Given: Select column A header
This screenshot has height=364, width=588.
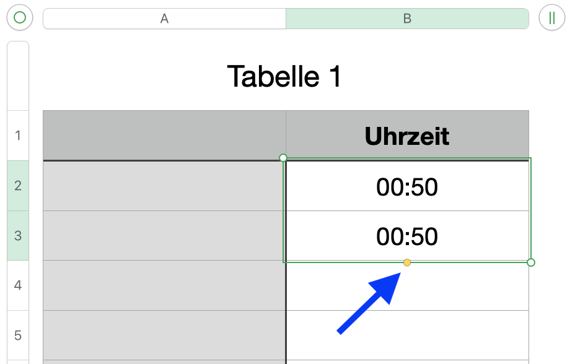Looking at the screenshot, I should pos(164,19).
